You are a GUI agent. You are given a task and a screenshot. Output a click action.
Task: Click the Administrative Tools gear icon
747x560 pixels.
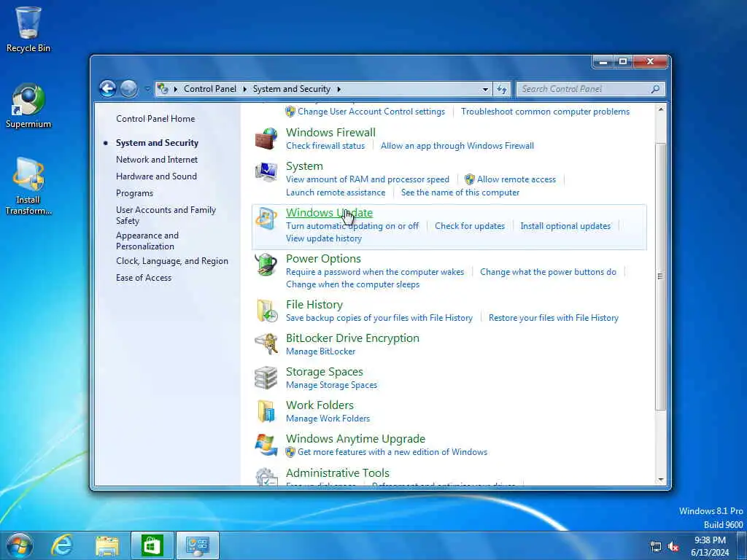tap(266, 477)
